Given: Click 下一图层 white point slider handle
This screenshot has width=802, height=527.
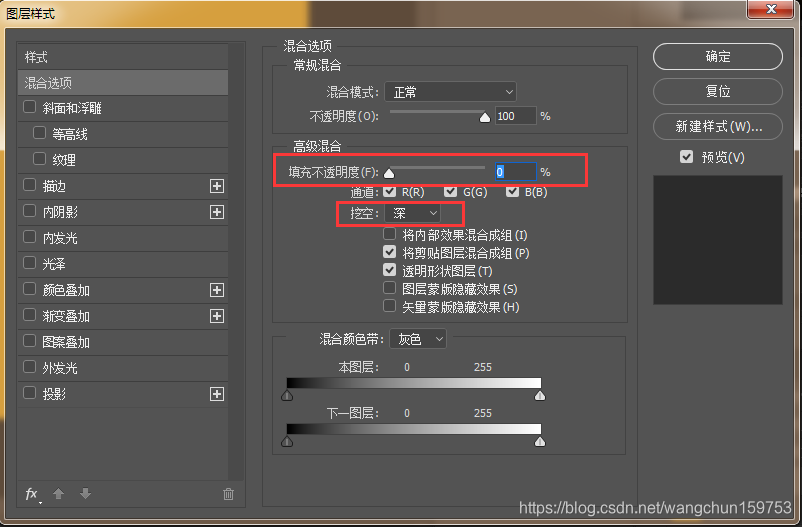Looking at the screenshot, I should pos(540,442).
